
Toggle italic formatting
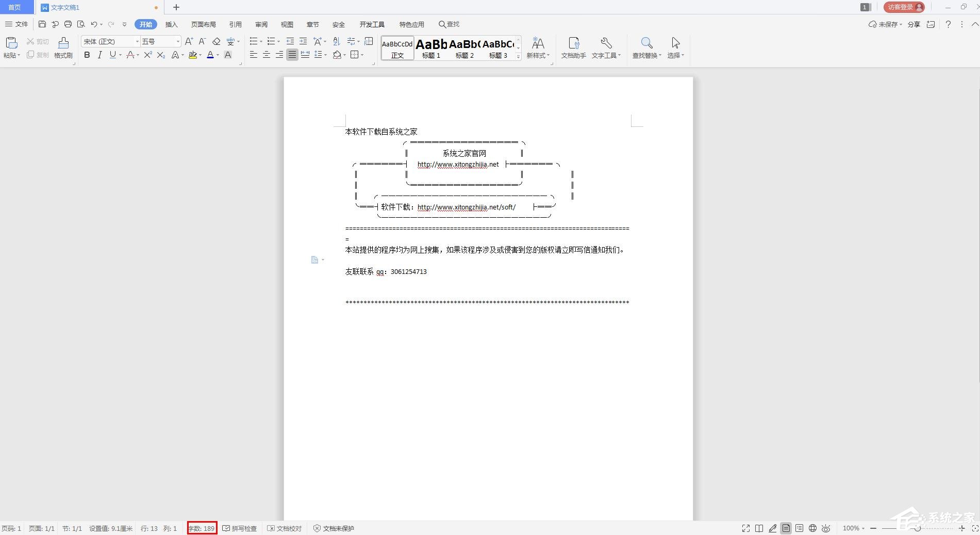(99, 55)
